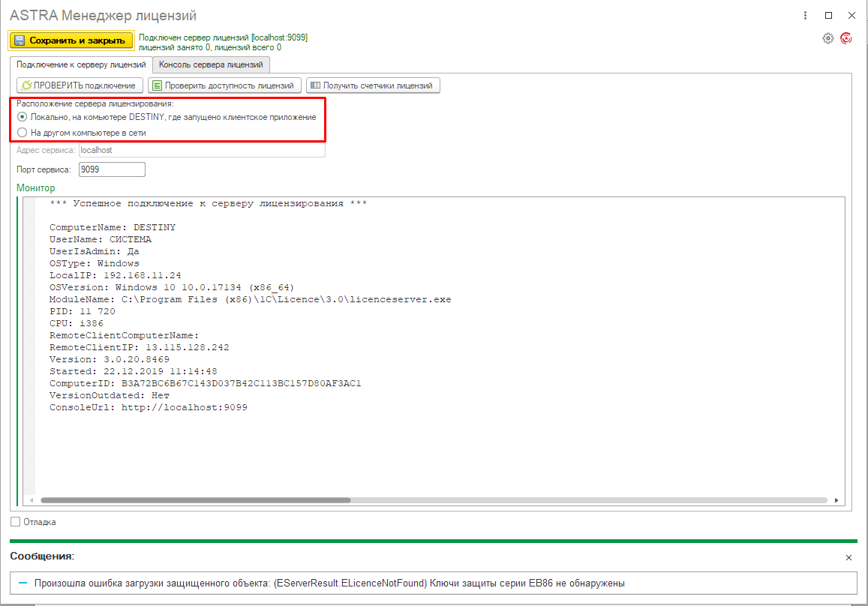
Task: Open the three-dot window menu
Action: click(x=805, y=16)
